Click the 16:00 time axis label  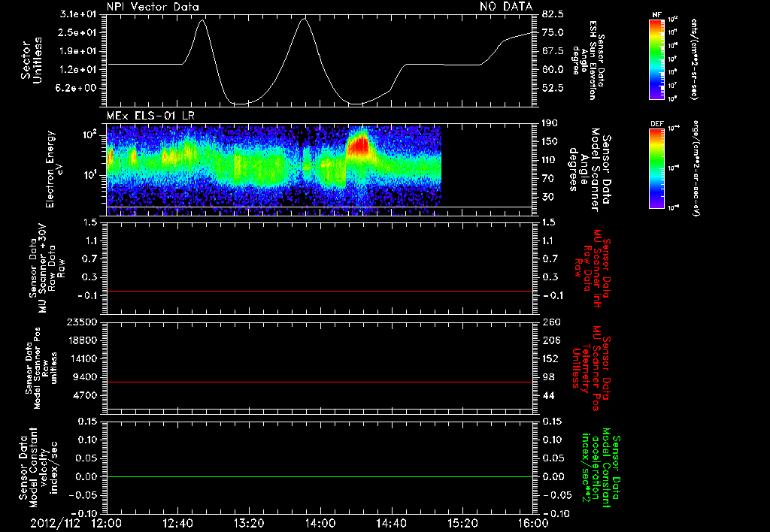534,524
